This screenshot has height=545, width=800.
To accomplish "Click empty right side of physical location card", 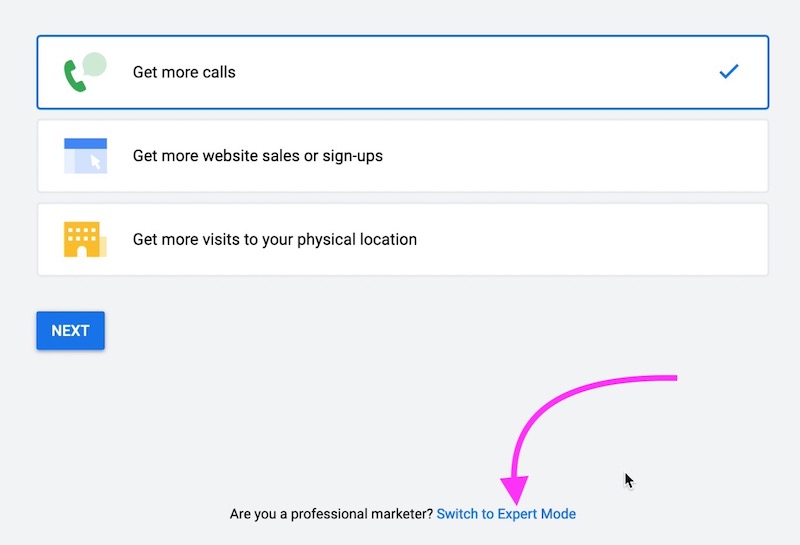I will [x=620, y=240].
